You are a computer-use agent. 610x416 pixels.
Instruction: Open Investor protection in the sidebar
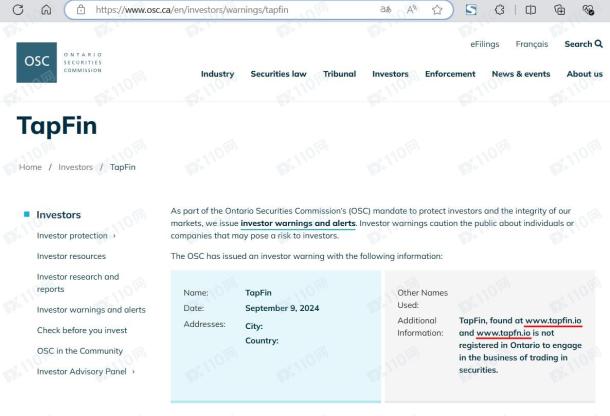(72, 236)
